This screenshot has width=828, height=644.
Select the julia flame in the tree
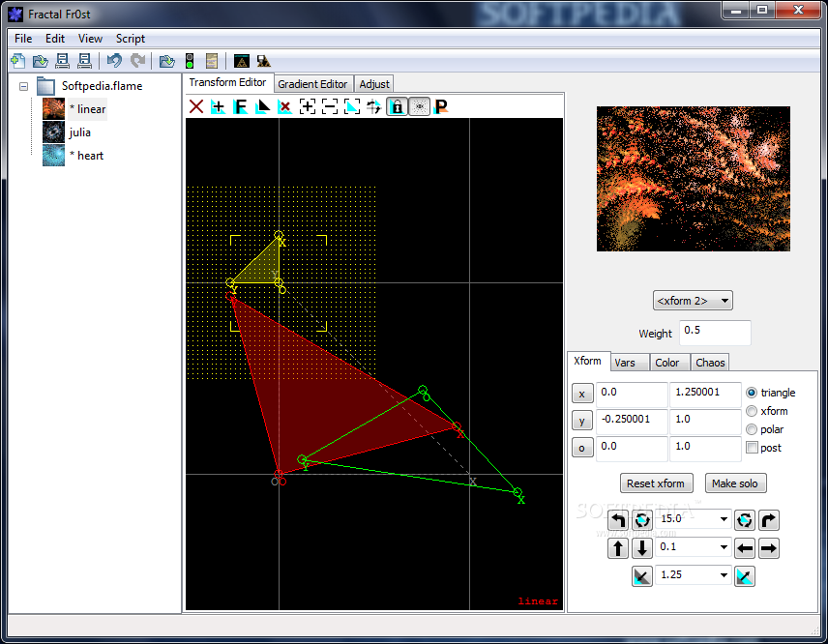tap(79, 132)
